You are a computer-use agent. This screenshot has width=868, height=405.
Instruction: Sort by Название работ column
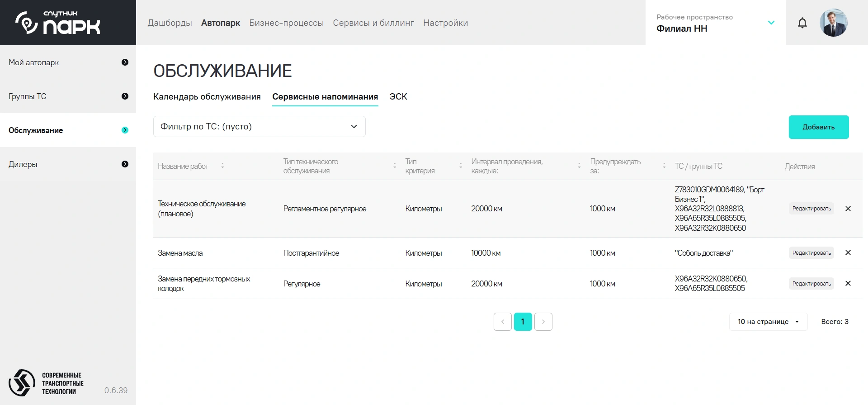(222, 166)
